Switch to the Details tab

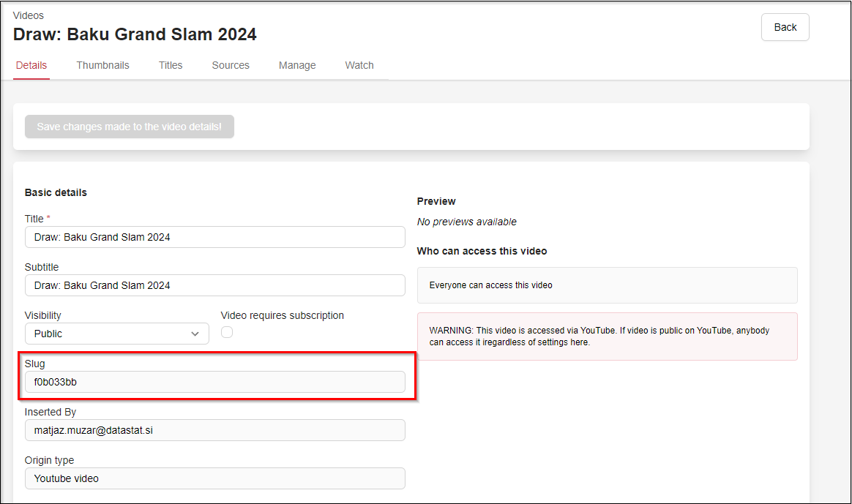(31, 65)
